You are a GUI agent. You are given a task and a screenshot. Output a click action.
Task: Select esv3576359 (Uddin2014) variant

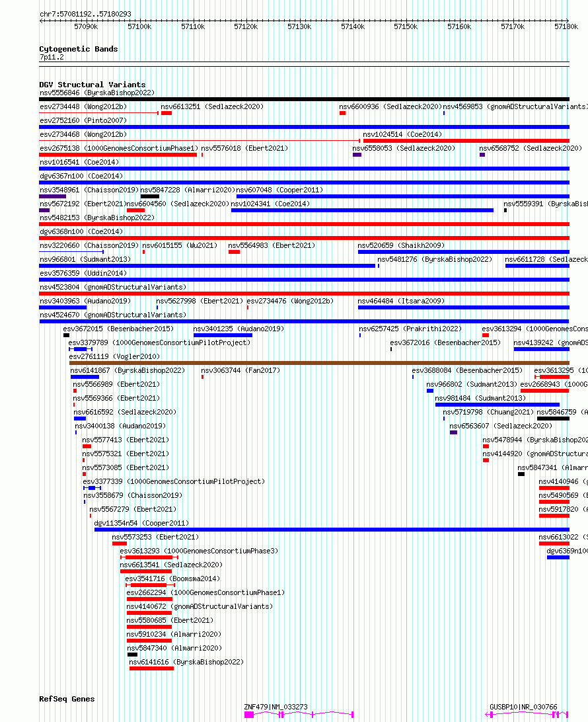(83, 273)
